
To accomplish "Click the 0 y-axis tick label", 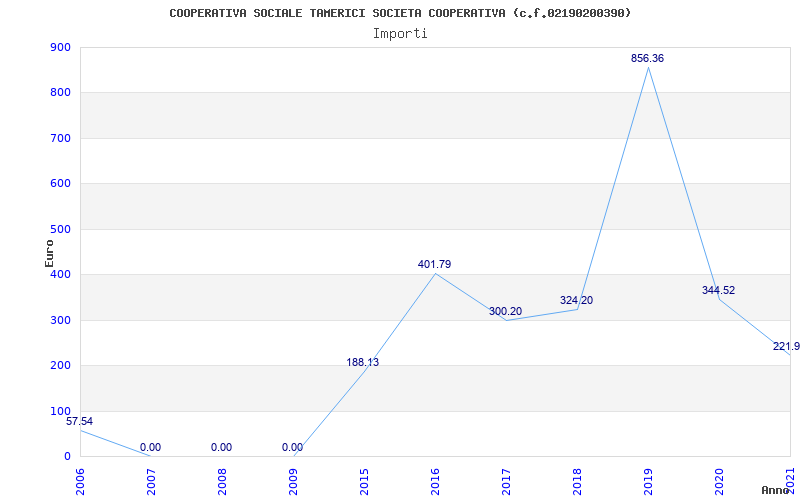I will click(x=67, y=457).
